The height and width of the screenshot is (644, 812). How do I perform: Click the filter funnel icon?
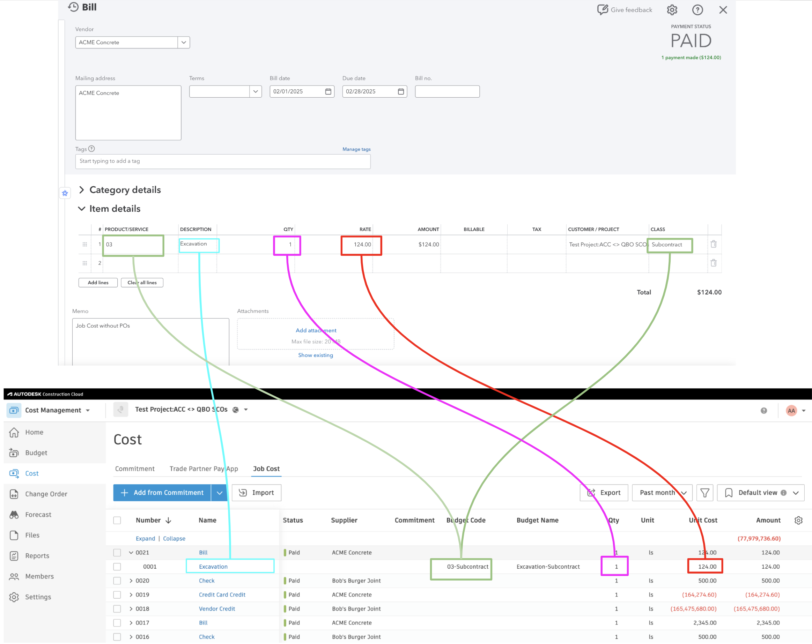click(704, 493)
